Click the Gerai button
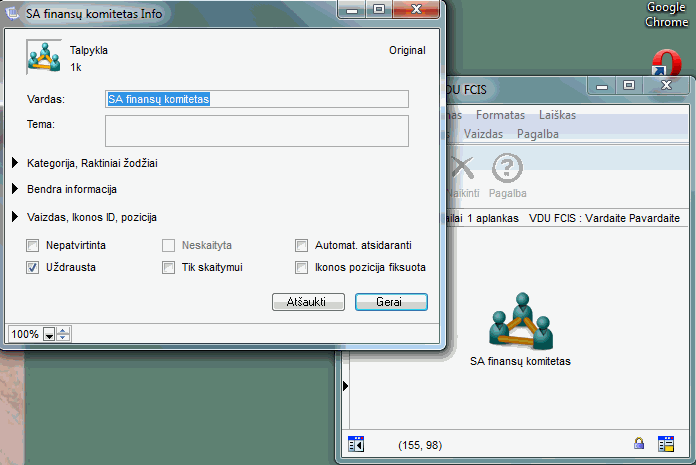This screenshot has width=696, height=465. tap(390, 301)
